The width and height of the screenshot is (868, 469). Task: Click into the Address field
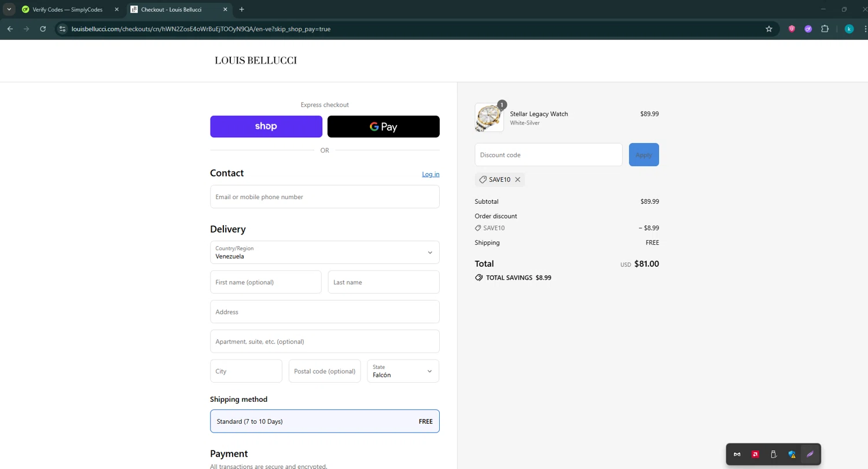[x=325, y=312]
